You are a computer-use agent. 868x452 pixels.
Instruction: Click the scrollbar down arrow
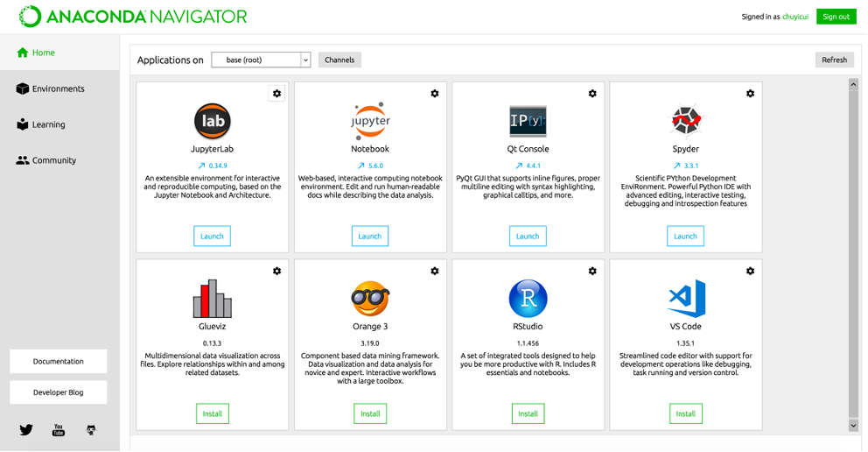pos(853,426)
